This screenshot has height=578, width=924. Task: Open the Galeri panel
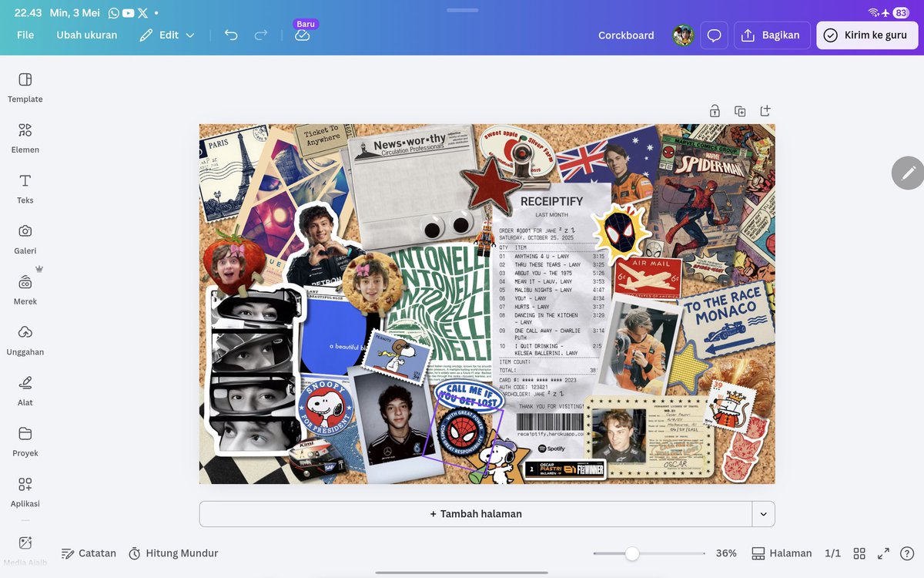25,239
